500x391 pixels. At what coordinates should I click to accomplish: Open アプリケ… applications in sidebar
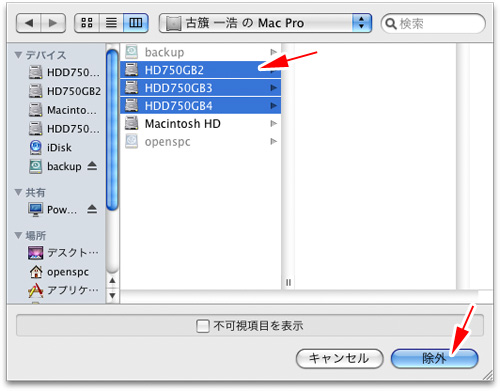point(63,290)
